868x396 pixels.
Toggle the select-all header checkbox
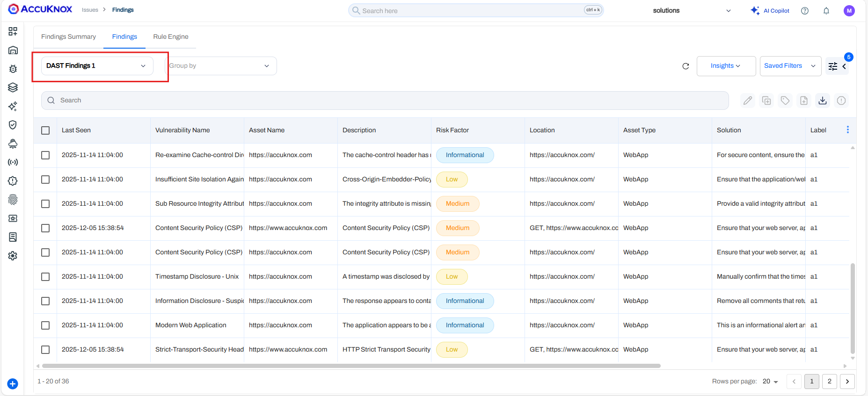(45, 130)
